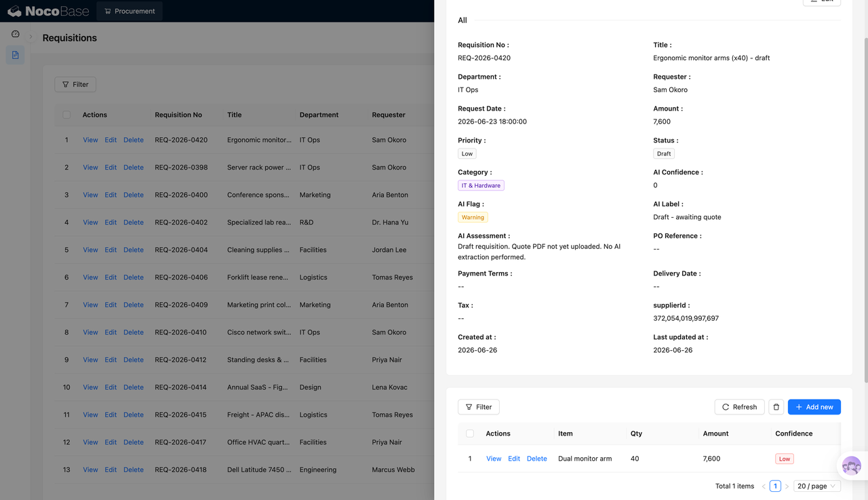Open the Procurement menu tab
Screen dimensions: 868x500
[x=130, y=11]
